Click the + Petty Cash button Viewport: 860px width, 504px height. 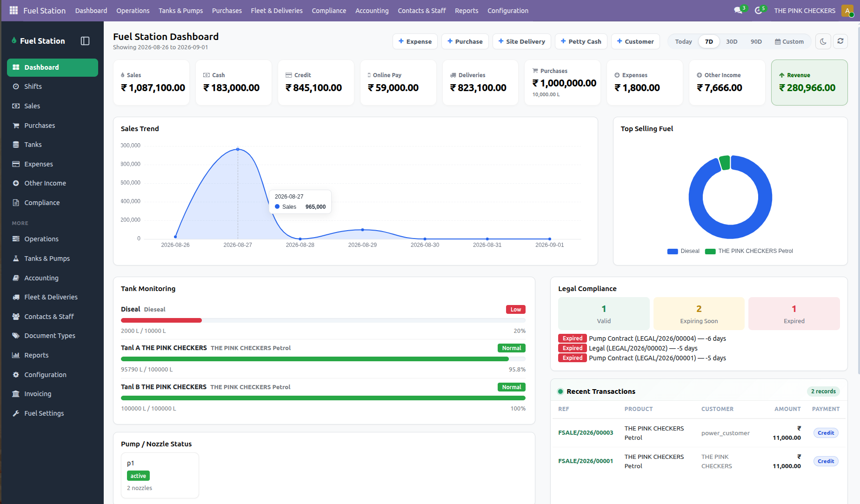[580, 41]
